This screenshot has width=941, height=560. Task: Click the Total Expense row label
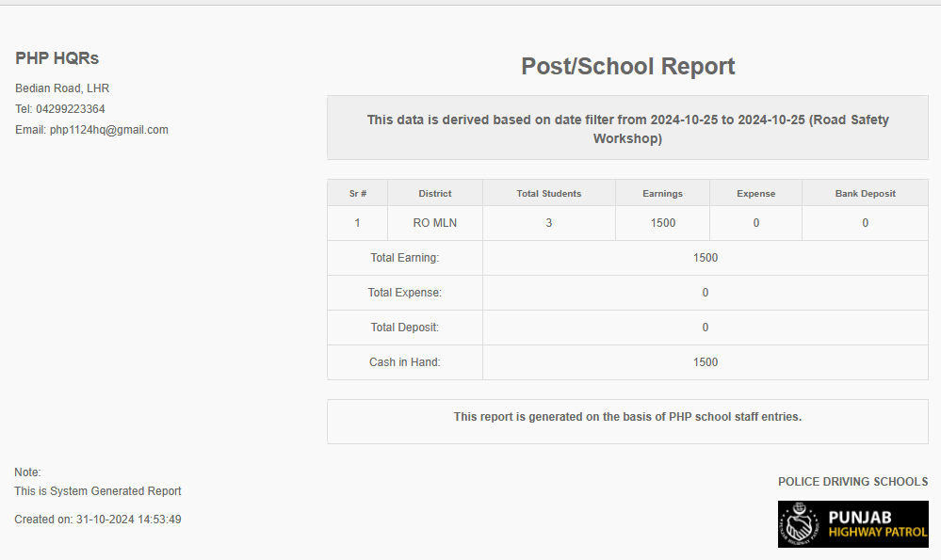tap(405, 293)
